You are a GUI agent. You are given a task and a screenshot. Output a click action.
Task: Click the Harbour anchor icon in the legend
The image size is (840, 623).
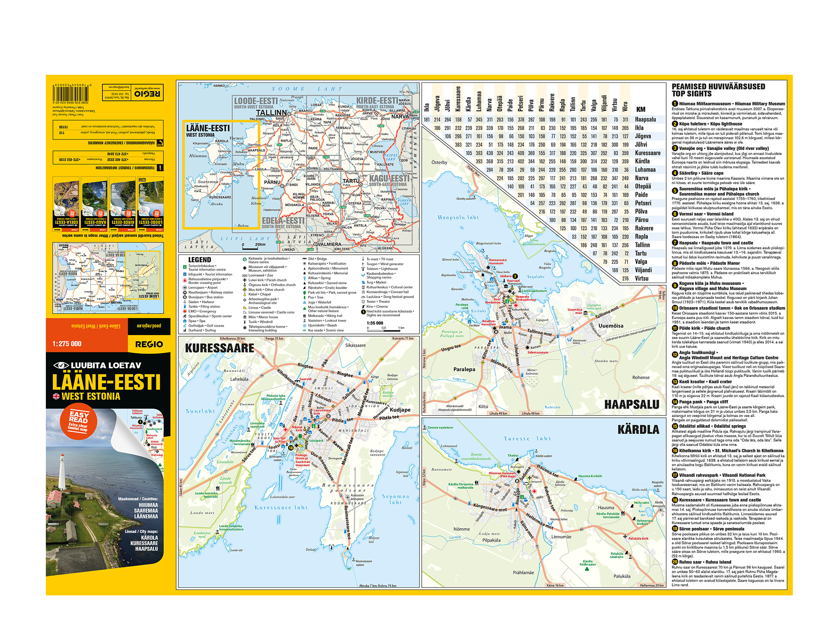[x=185, y=302]
